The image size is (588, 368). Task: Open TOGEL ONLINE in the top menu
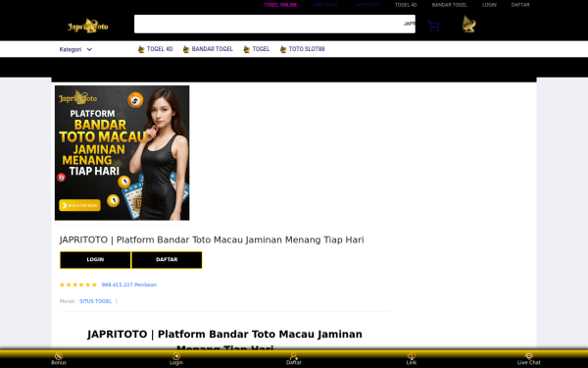(x=280, y=5)
